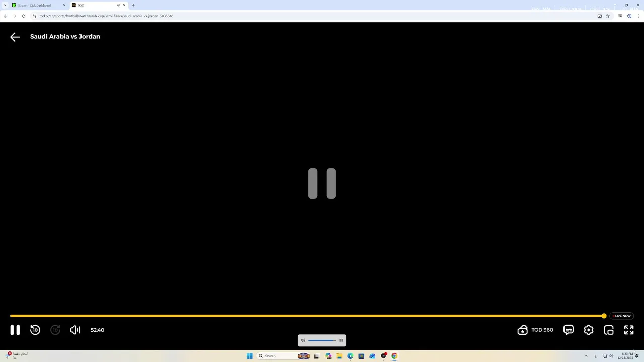Screen dimensions: 644x362
Task: Click the Saudi Arabia vs Jordan title
Action: [65, 36]
